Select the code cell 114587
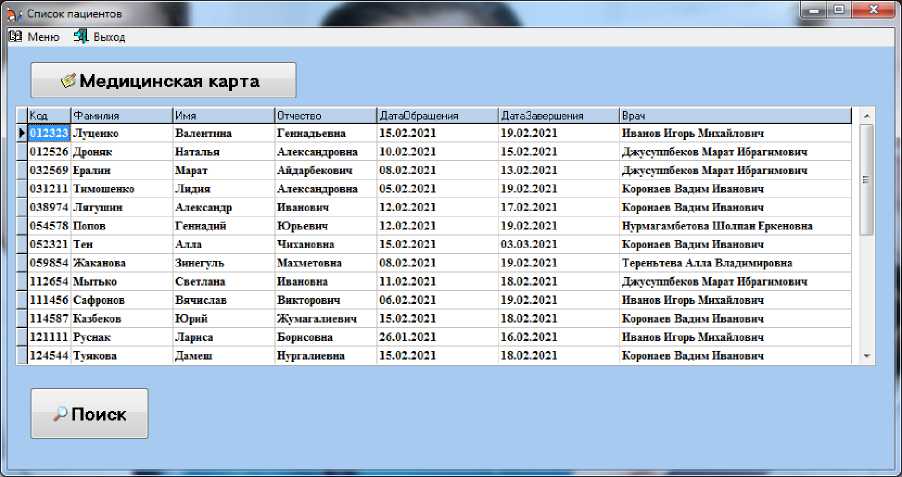This screenshot has width=902, height=477. (49, 318)
